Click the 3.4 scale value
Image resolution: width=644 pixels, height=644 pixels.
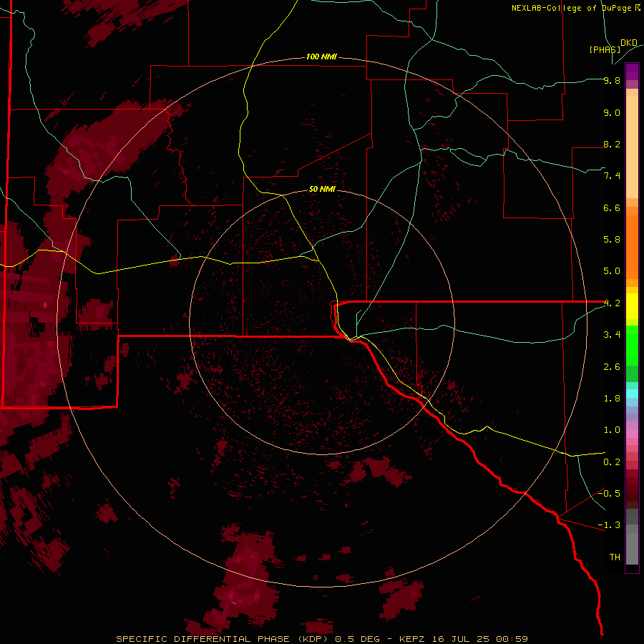(612, 335)
